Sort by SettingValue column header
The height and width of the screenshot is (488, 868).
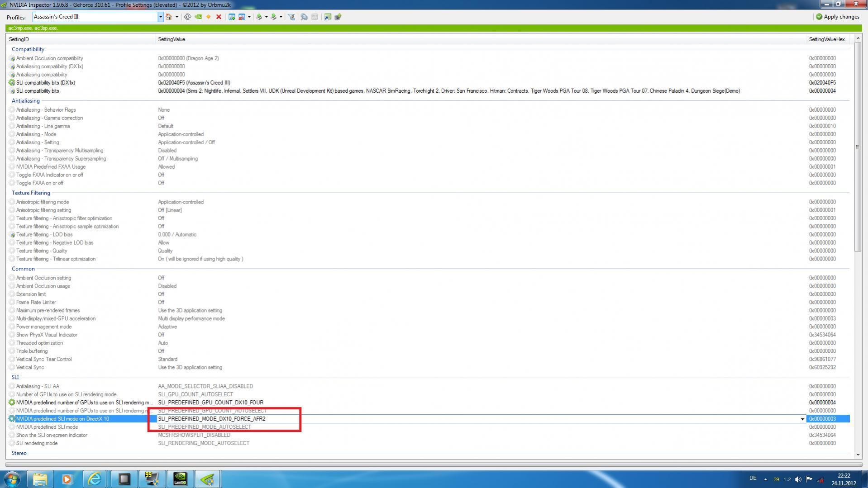tap(481, 39)
